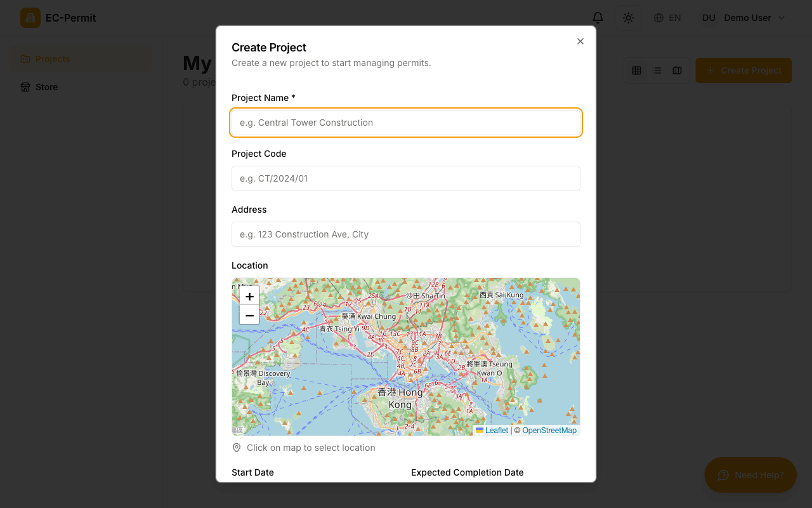Click the EC-Permit logo icon
The width and height of the screenshot is (812, 508).
click(x=30, y=18)
